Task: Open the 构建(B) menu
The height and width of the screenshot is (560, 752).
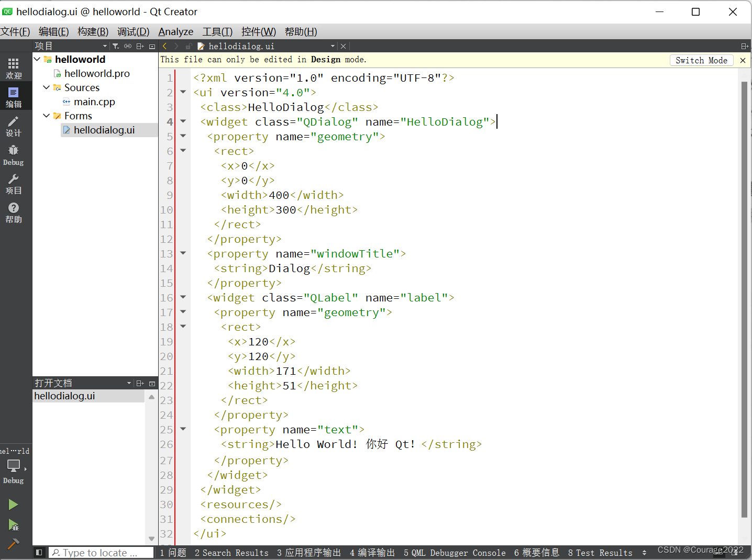Action: pos(93,32)
